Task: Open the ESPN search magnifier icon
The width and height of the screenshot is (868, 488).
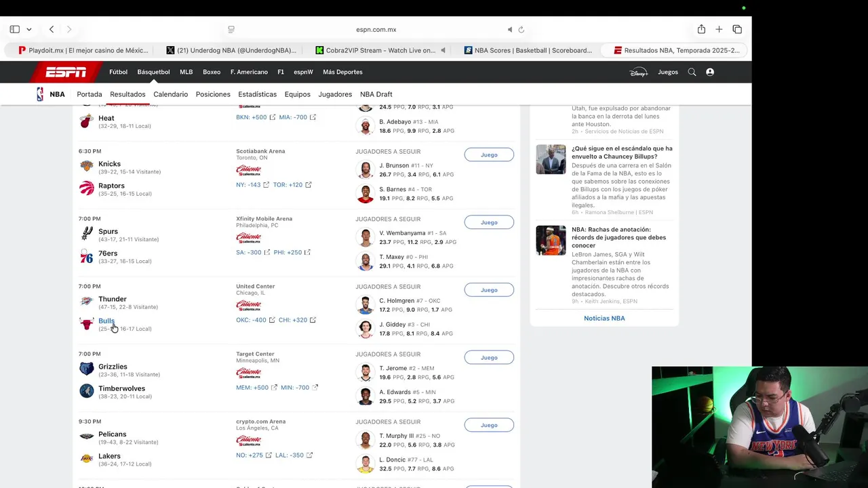Action: pos(692,72)
